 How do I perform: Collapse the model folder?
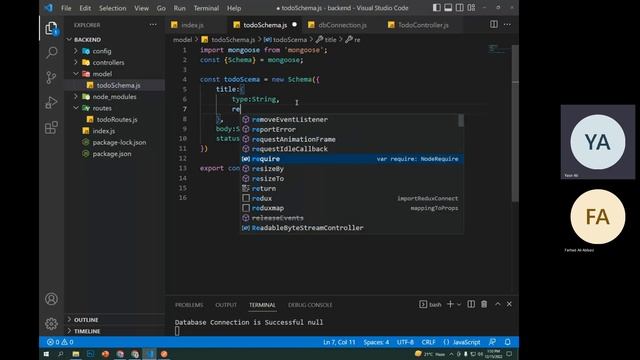(102, 74)
